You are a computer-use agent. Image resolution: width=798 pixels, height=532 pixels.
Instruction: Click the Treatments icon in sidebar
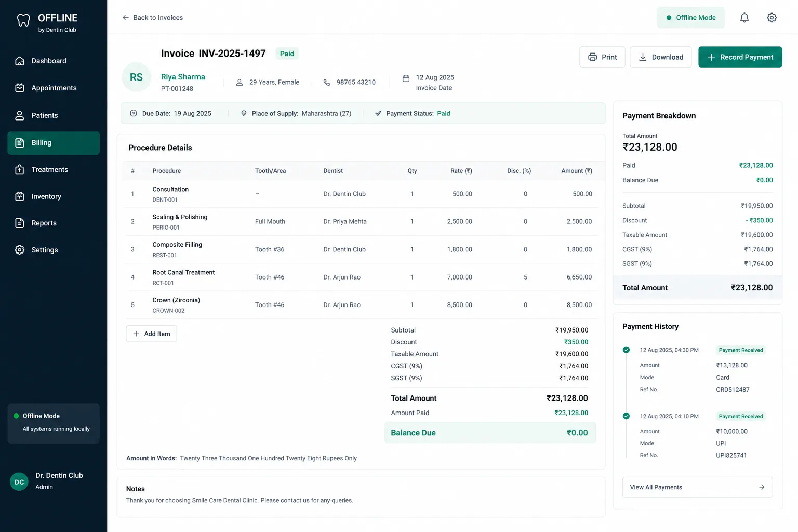coord(20,169)
